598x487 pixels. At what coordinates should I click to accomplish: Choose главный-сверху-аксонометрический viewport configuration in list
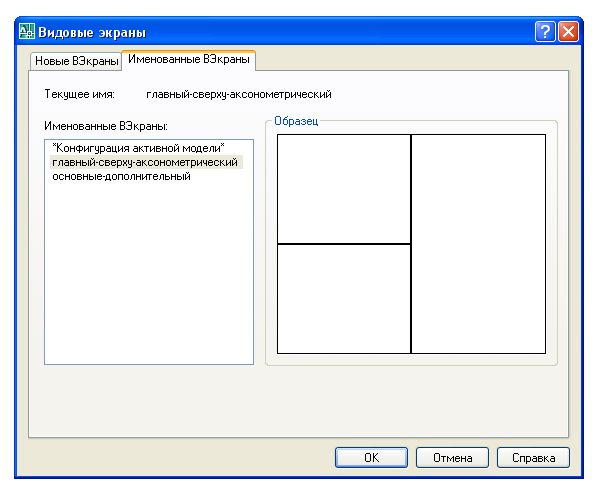(x=146, y=162)
